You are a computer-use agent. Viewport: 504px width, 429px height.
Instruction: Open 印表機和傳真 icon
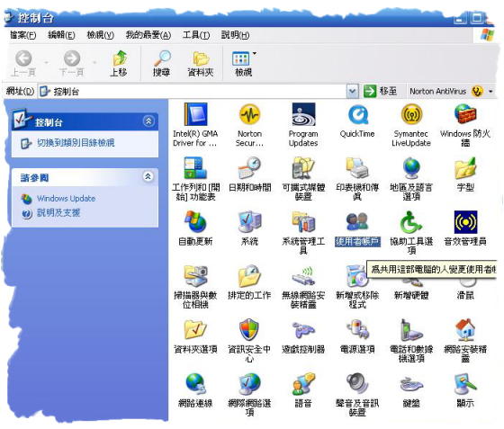click(x=357, y=167)
